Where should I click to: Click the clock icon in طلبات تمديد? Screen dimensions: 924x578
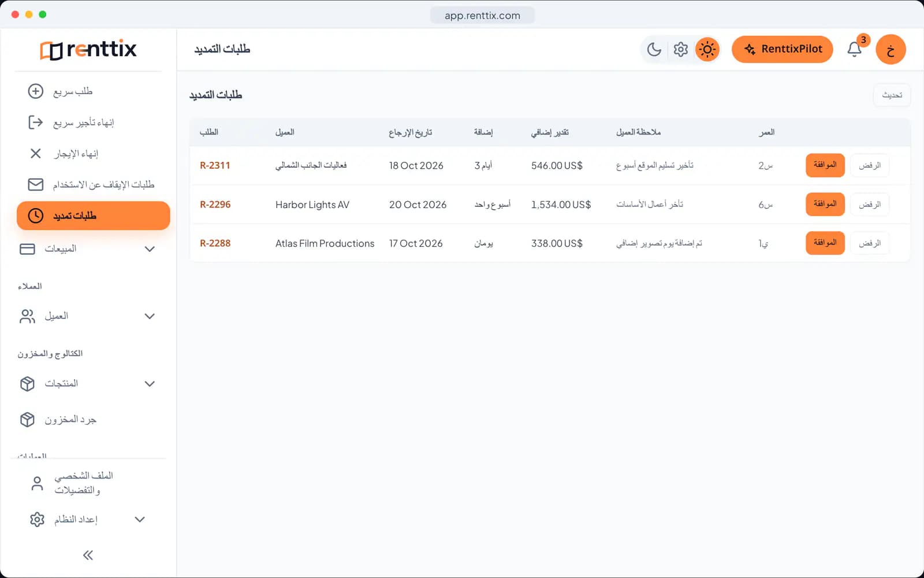tap(36, 216)
